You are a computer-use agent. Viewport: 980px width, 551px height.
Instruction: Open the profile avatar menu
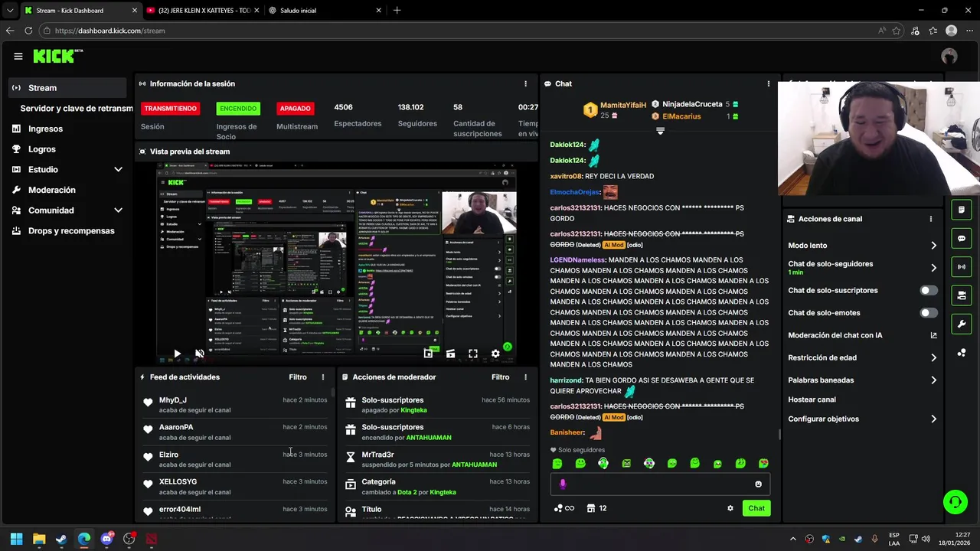[x=949, y=56]
